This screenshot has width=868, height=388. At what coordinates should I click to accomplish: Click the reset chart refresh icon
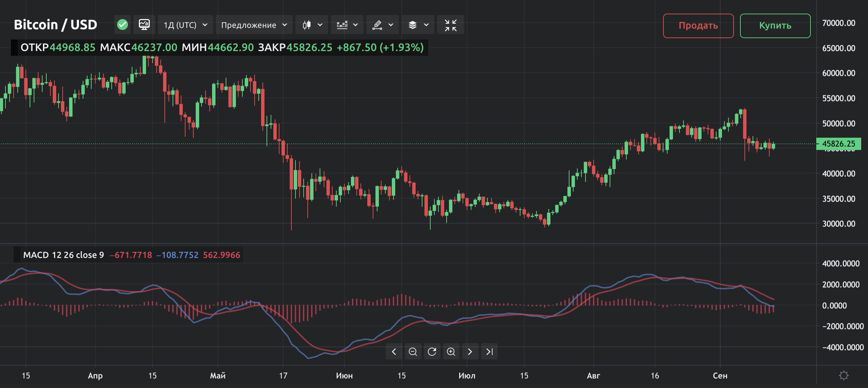432,352
